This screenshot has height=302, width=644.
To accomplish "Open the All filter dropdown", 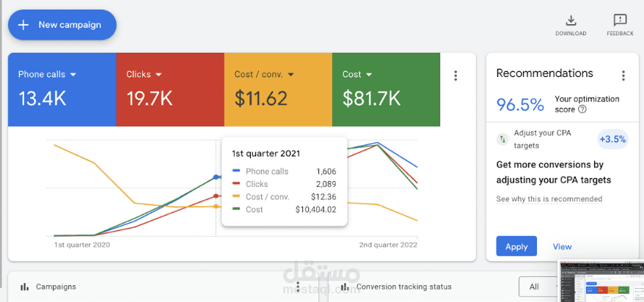I will [539, 287].
